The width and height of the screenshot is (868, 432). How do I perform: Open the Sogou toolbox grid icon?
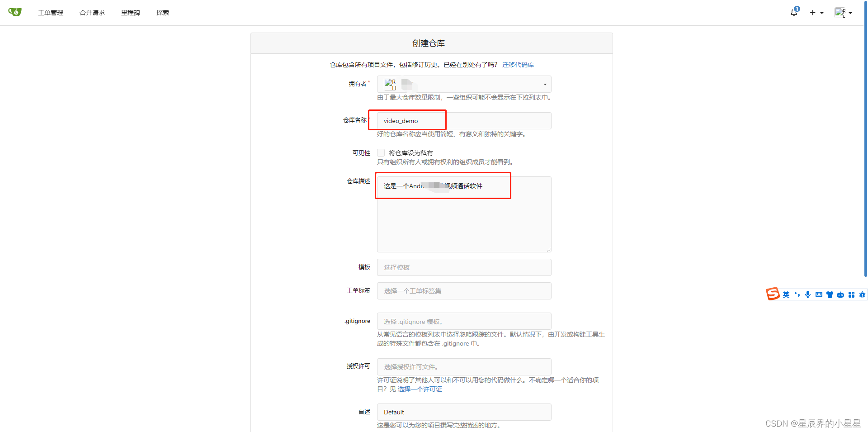(852, 294)
